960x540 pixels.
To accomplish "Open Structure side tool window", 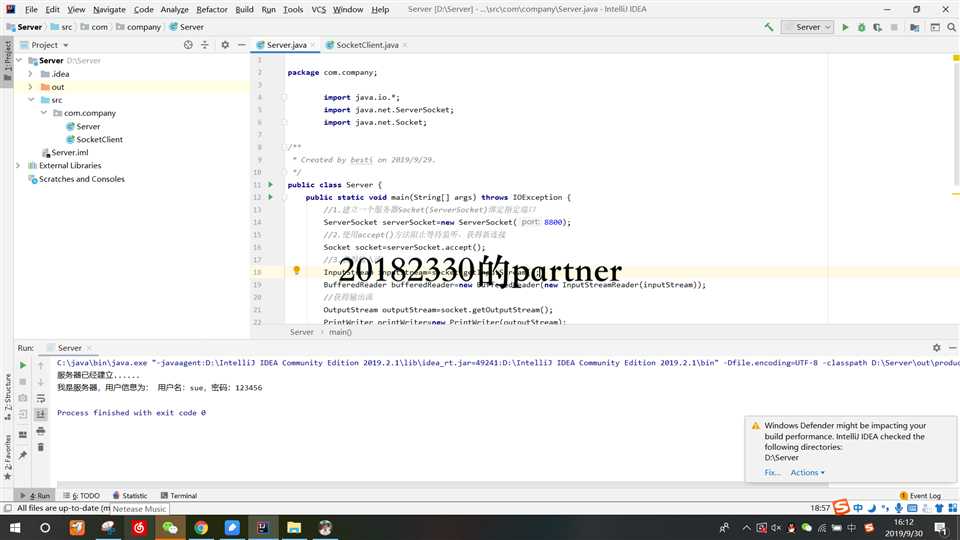I will [7, 396].
